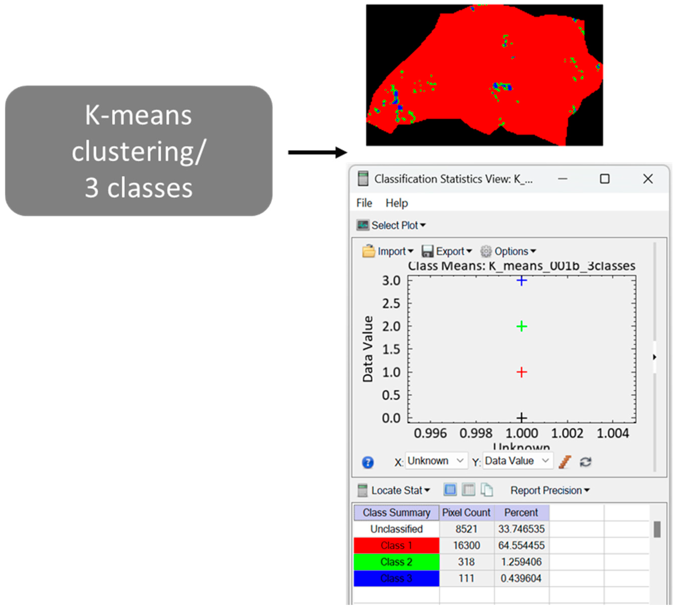Image resolution: width=679 pixels, height=616 pixels.
Task: Click the Percent column header
Action: [x=521, y=513]
